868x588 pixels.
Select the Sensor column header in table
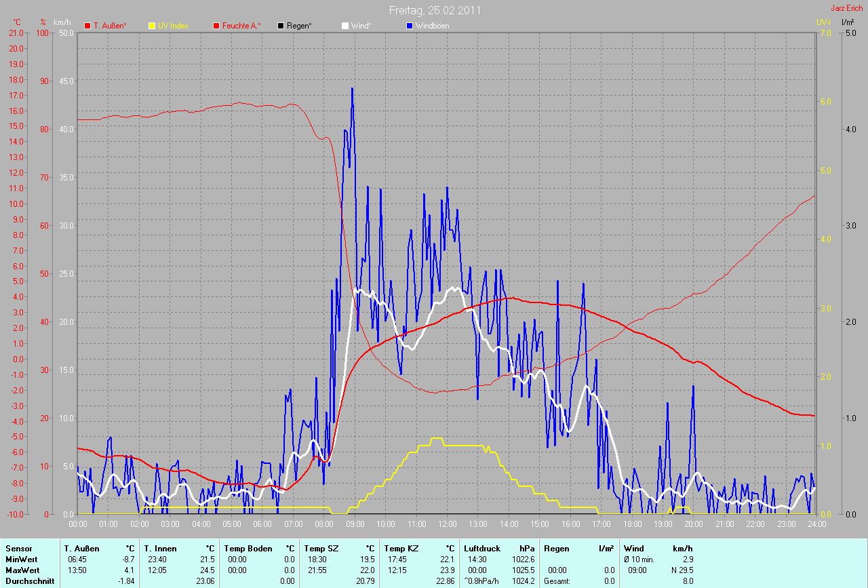point(18,548)
